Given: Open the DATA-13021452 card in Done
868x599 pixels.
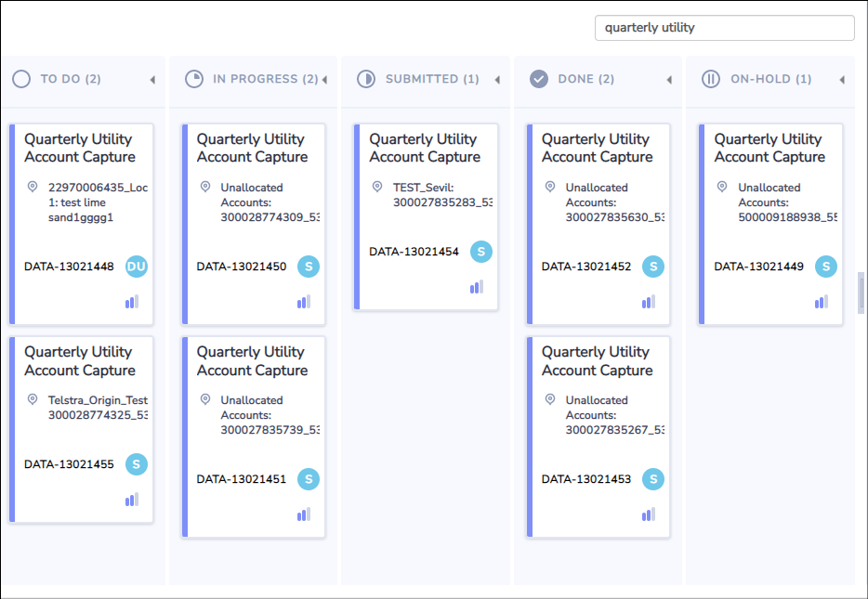Looking at the screenshot, I should pyautogui.click(x=598, y=224).
